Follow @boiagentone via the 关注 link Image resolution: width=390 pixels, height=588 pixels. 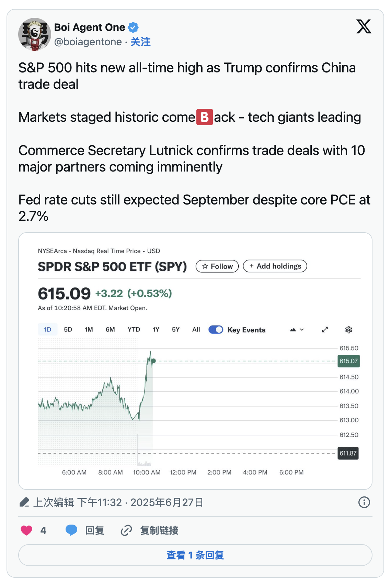pyautogui.click(x=140, y=42)
